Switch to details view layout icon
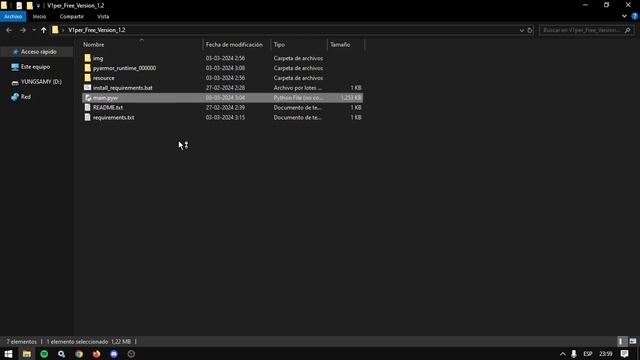Image resolution: width=640 pixels, height=360 pixels. pyautogui.click(x=621, y=341)
